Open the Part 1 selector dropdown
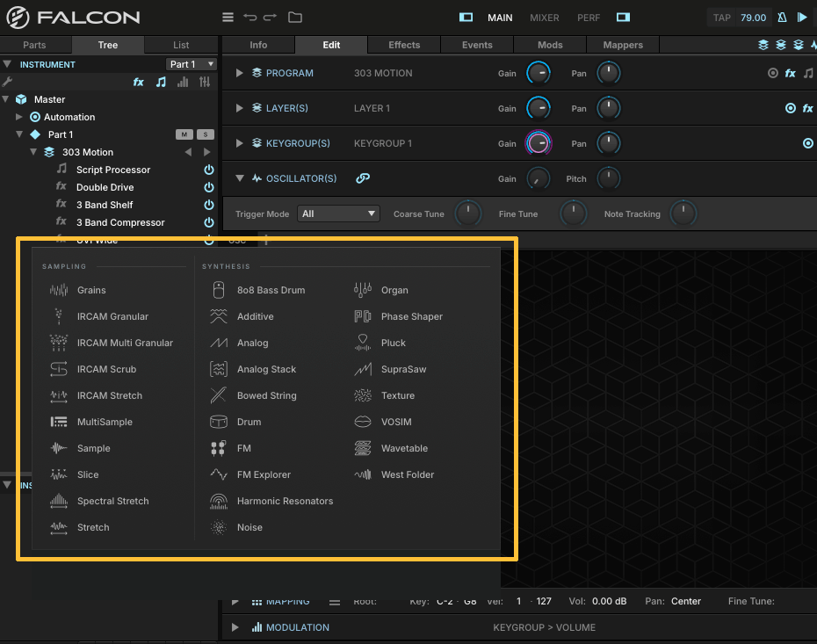This screenshot has width=817, height=644. [x=192, y=64]
